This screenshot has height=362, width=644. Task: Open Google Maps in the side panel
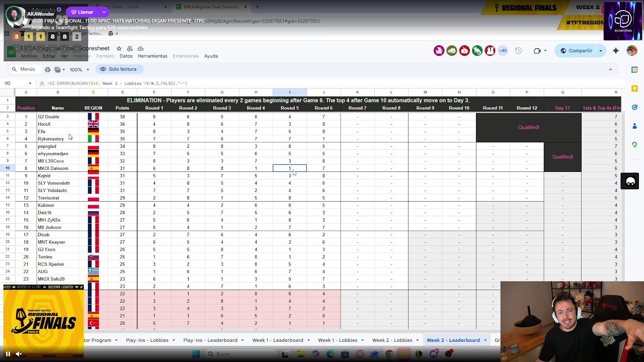tap(634, 145)
